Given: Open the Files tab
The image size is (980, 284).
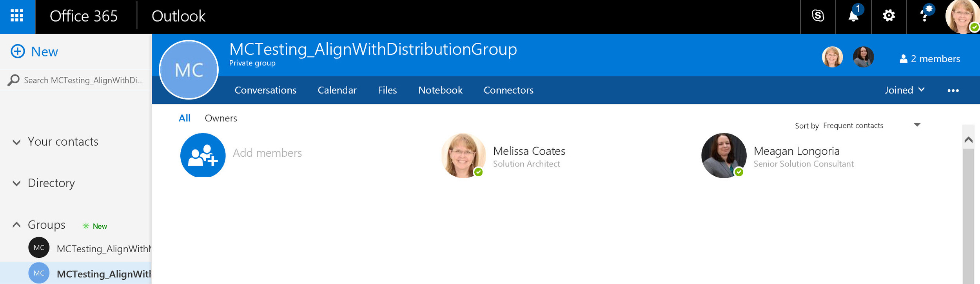Looking at the screenshot, I should 387,90.
